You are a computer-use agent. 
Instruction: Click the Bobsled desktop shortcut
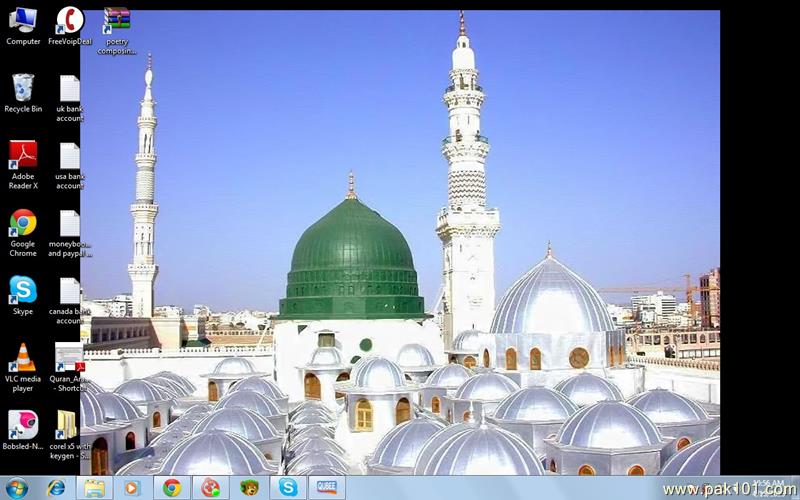(x=22, y=425)
